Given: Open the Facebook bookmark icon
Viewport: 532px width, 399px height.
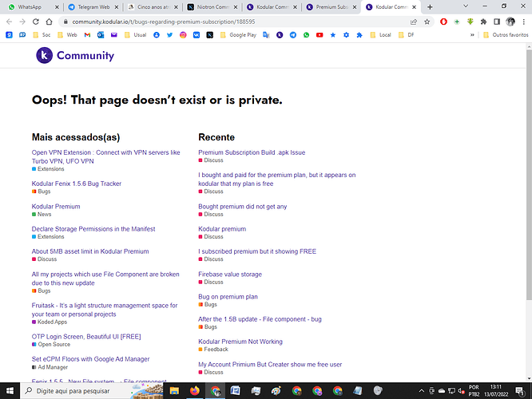Looking at the screenshot, I should pos(156,35).
